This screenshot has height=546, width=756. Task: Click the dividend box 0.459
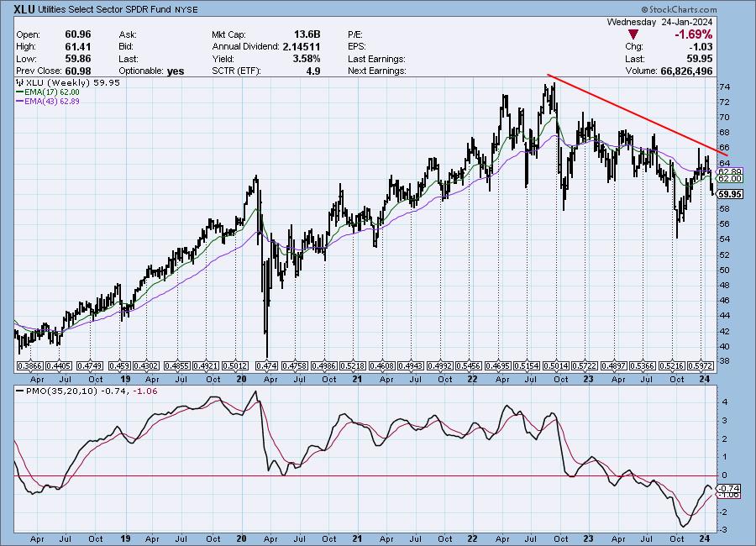(x=119, y=366)
